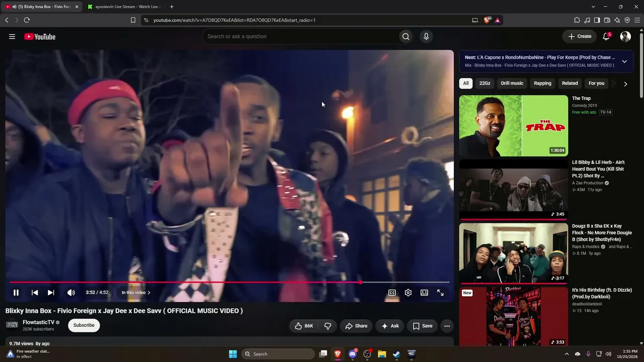Toggle theater mode in the player
Screen dimensions: 644x362
[x=424, y=293]
